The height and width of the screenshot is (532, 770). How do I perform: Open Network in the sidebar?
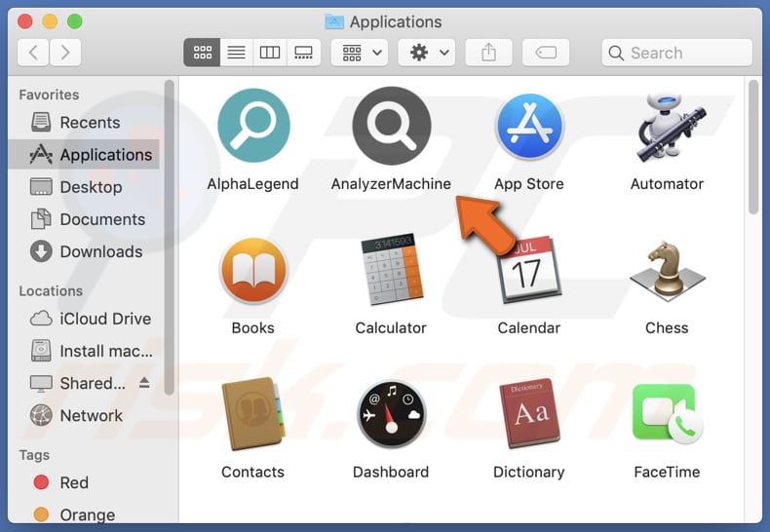84,416
